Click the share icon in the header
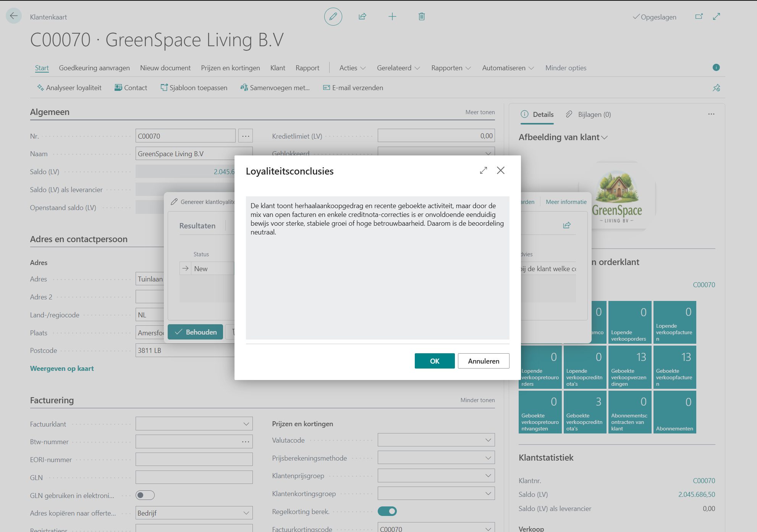Viewport: 757px width, 532px height. pos(362,16)
